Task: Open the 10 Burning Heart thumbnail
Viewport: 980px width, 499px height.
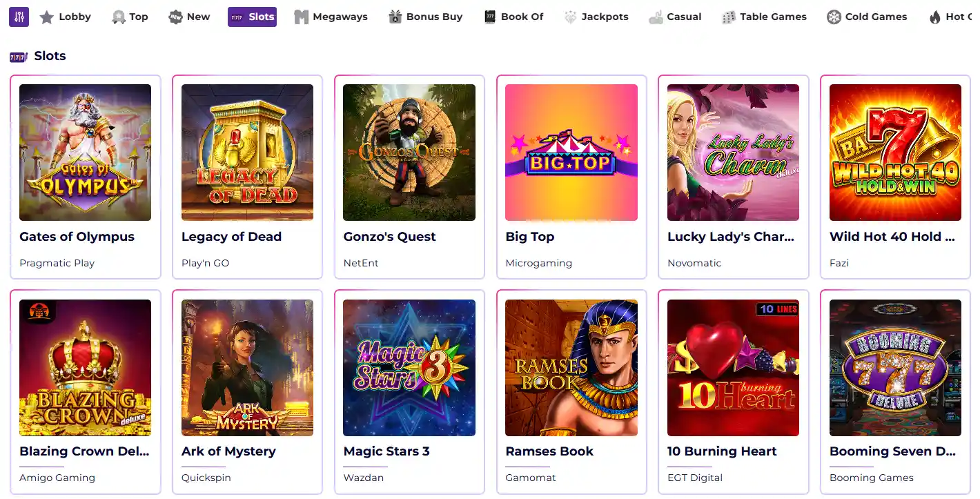Action: coord(733,368)
